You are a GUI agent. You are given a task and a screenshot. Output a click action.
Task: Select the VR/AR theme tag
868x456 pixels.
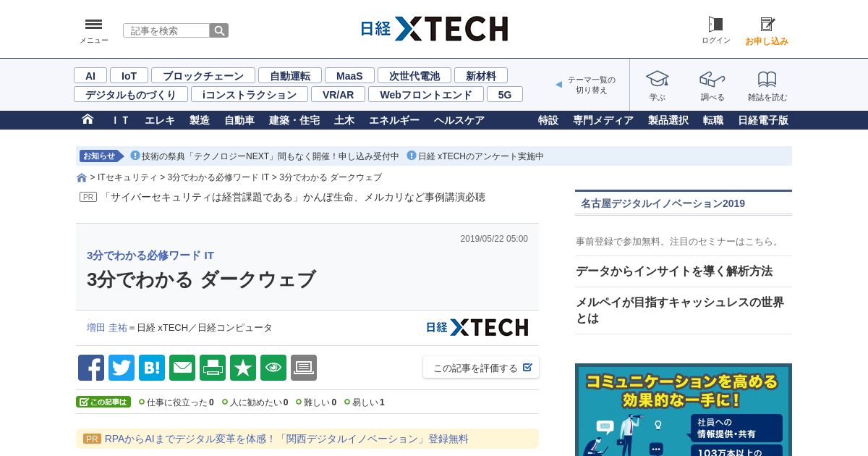[x=338, y=94]
